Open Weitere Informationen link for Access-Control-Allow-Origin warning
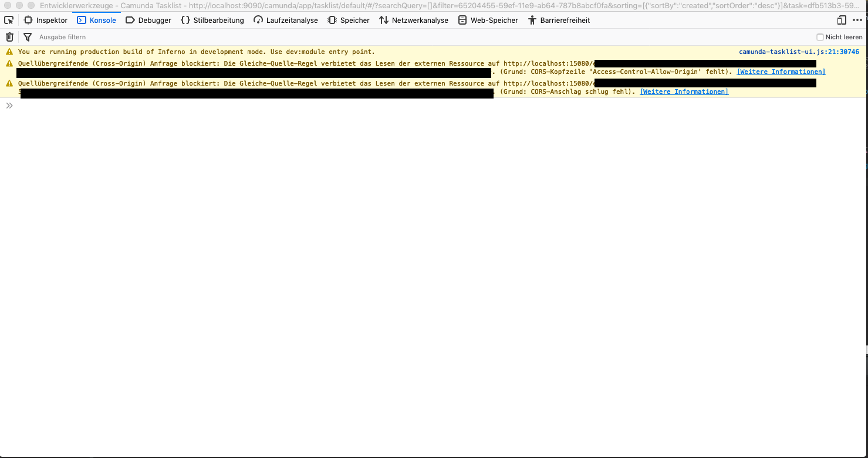Image resolution: width=868 pixels, height=458 pixels. (781, 72)
